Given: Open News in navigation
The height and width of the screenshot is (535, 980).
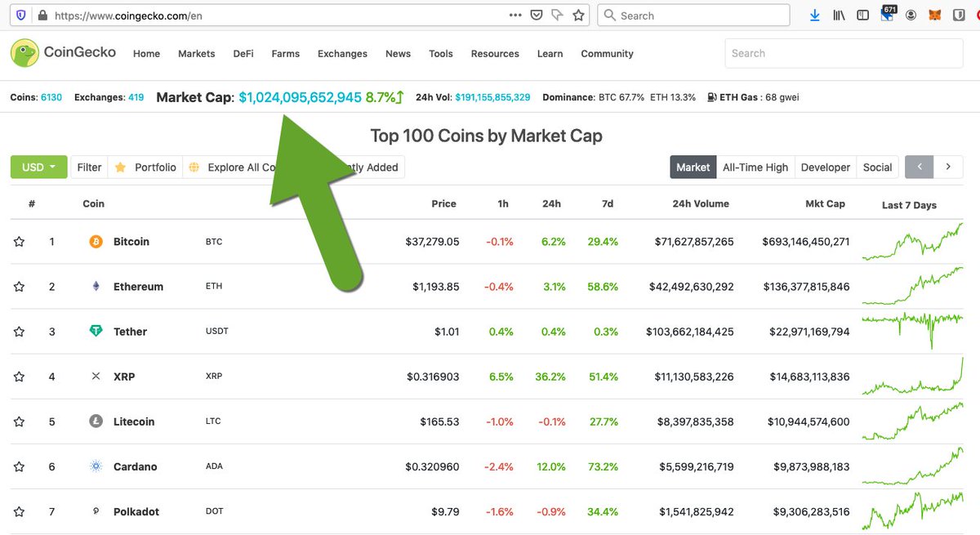Looking at the screenshot, I should coord(398,54).
